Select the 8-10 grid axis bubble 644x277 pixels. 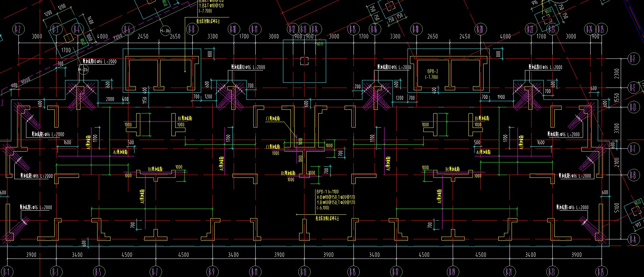(x=233, y=29)
